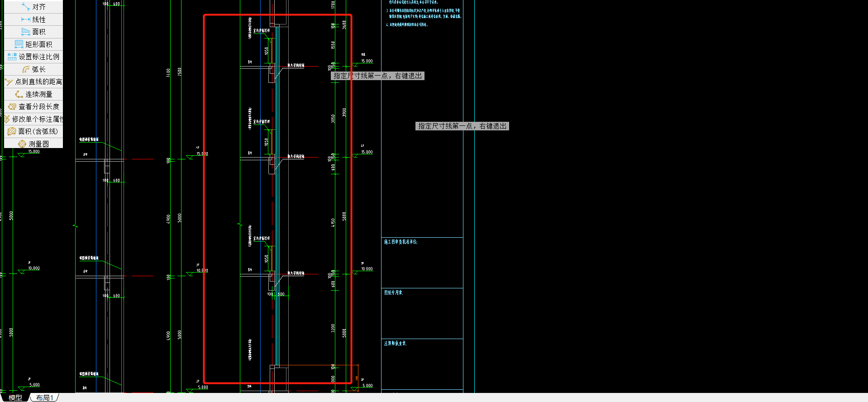This screenshot has width=868, height=402.
Task: Click the 图纸专用章 title block label
Action: click(393, 292)
